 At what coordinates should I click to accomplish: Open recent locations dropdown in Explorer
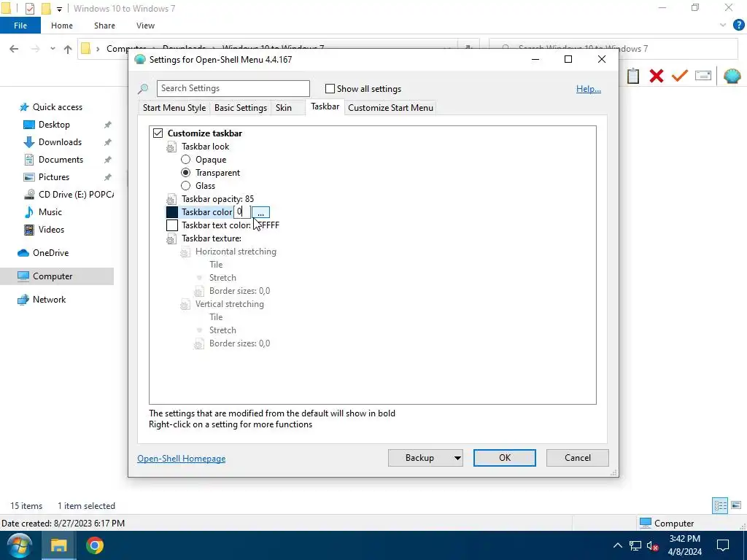(53, 49)
